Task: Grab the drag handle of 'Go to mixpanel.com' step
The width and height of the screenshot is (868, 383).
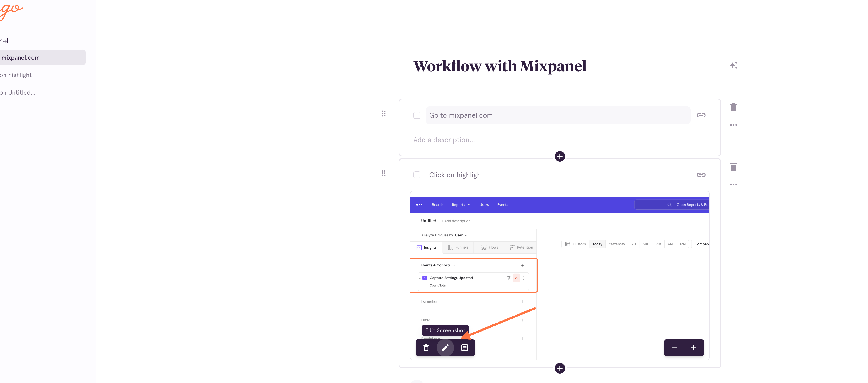Action: 383,114
